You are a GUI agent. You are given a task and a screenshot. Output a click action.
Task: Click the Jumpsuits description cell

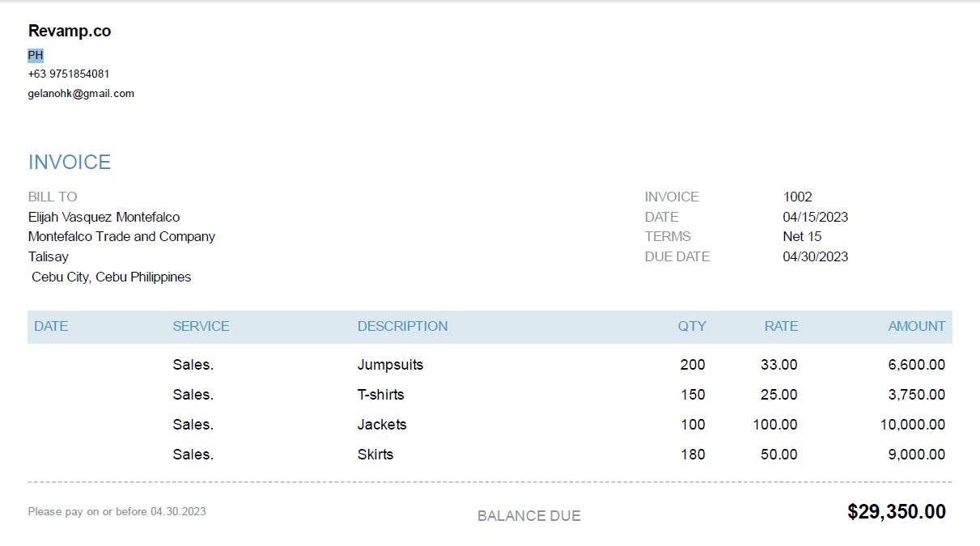(x=390, y=365)
